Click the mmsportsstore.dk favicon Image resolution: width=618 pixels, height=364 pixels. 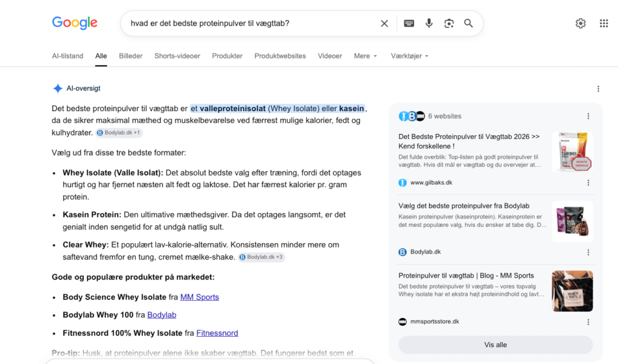point(403,321)
